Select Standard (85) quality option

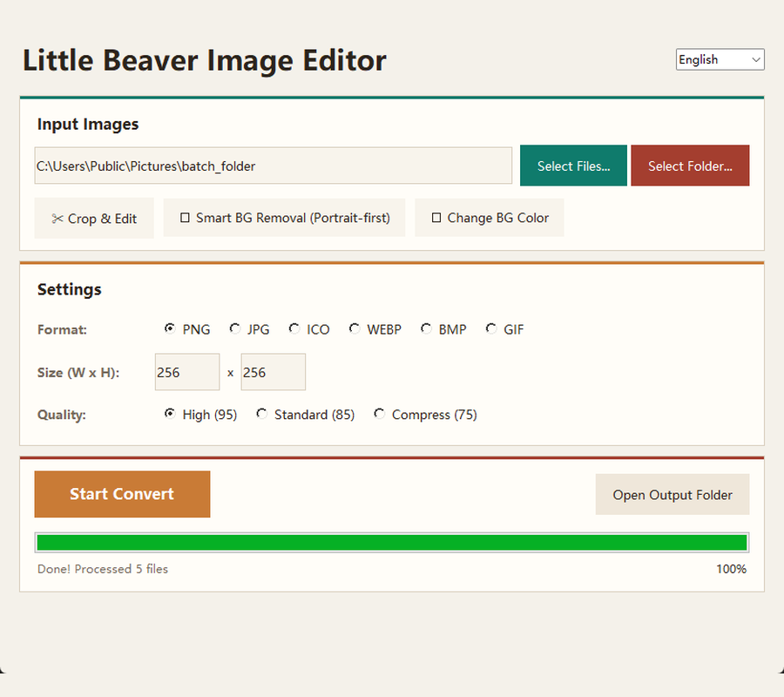pyautogui.click(x=261, y=414)
